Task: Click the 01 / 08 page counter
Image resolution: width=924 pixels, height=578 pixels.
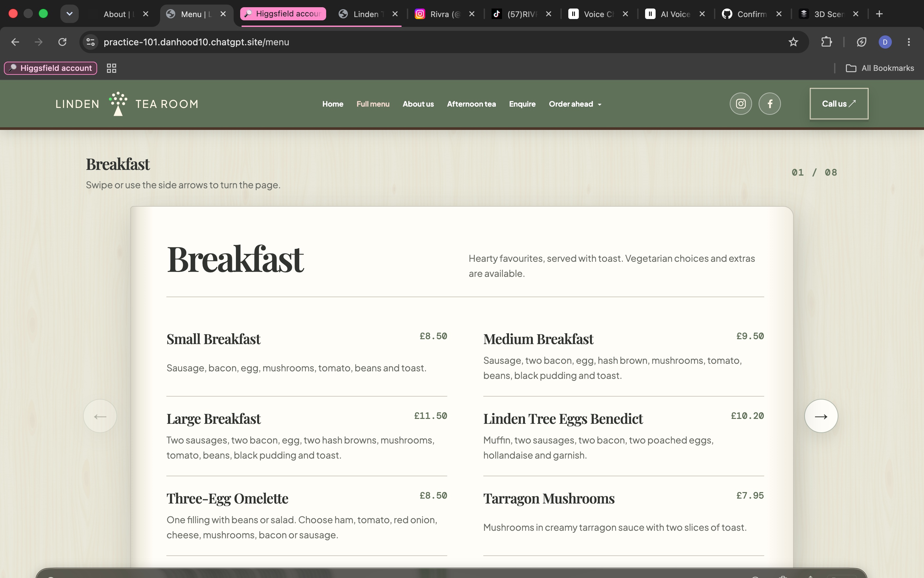Action: pos(814,173)
